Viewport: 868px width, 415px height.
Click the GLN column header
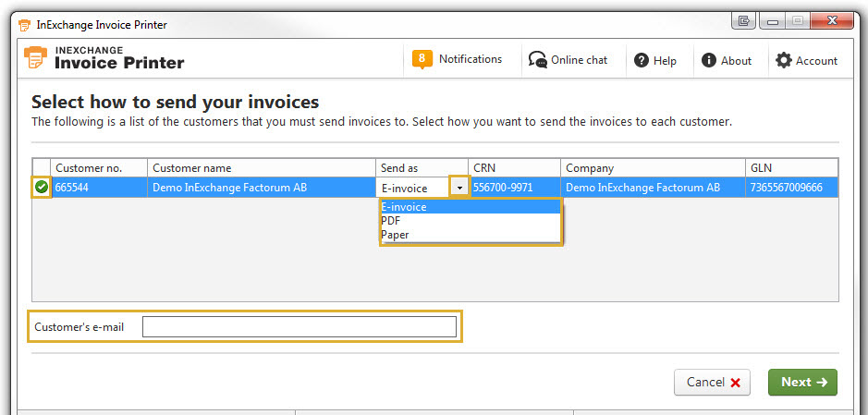[791, 168]
